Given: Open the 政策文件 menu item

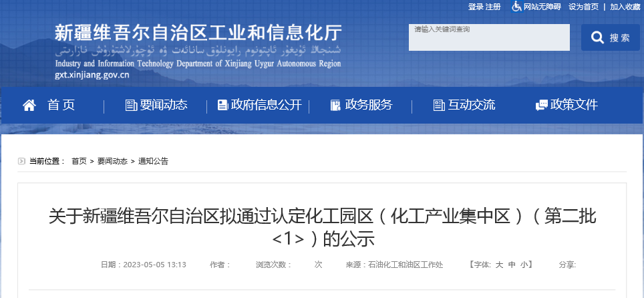Looking at the screenshot, I should coord(574,106).
